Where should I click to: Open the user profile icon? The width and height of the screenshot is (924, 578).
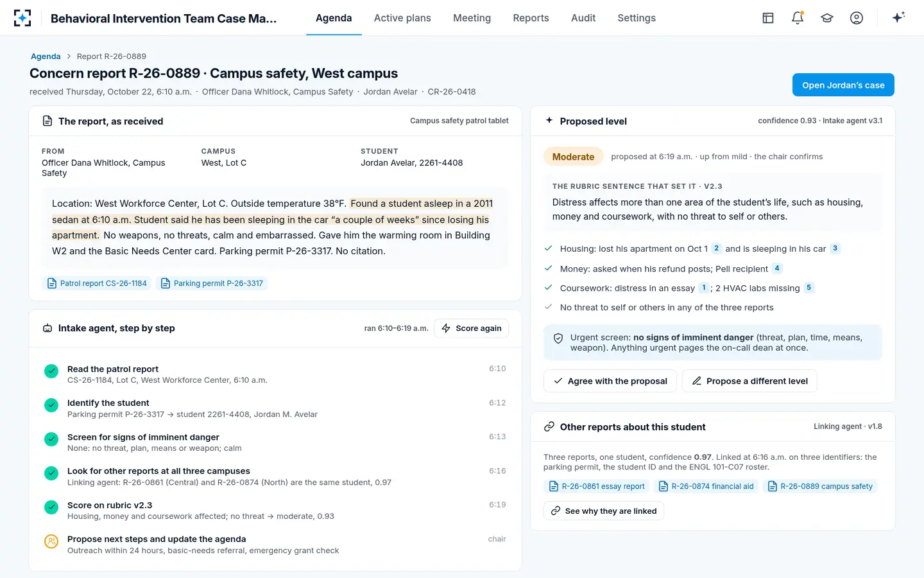857,18
